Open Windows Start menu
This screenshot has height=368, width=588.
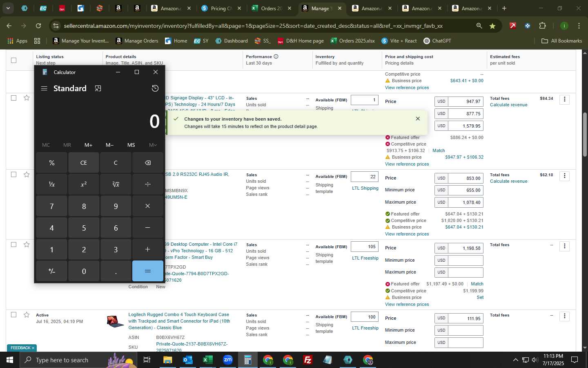tap(10, 360)
